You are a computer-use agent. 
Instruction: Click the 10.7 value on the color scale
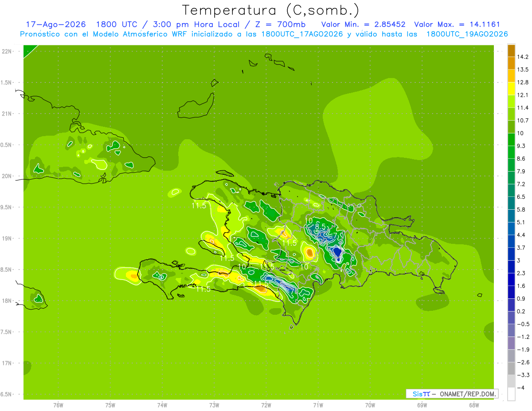pos(523,121)
